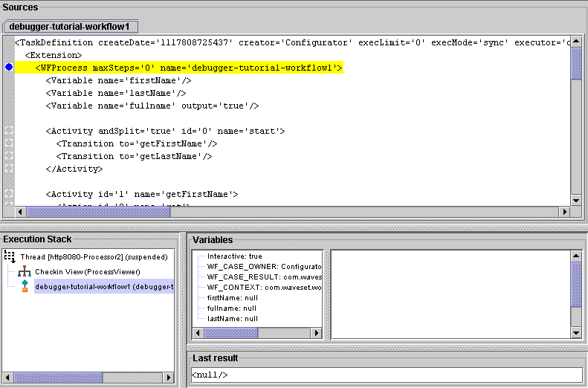Select the lastName: null variable

pyautogui.click(x=233, y=319)
